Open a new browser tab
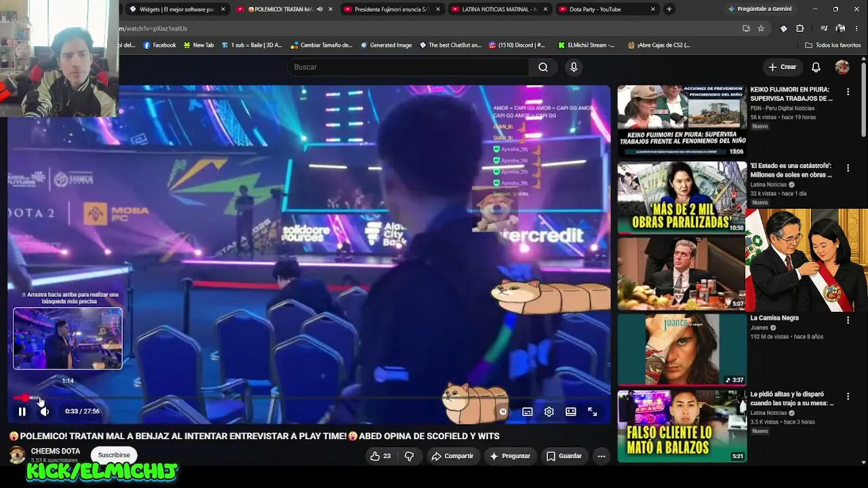Viewport: 868px width, 488px height. [669, 9]
